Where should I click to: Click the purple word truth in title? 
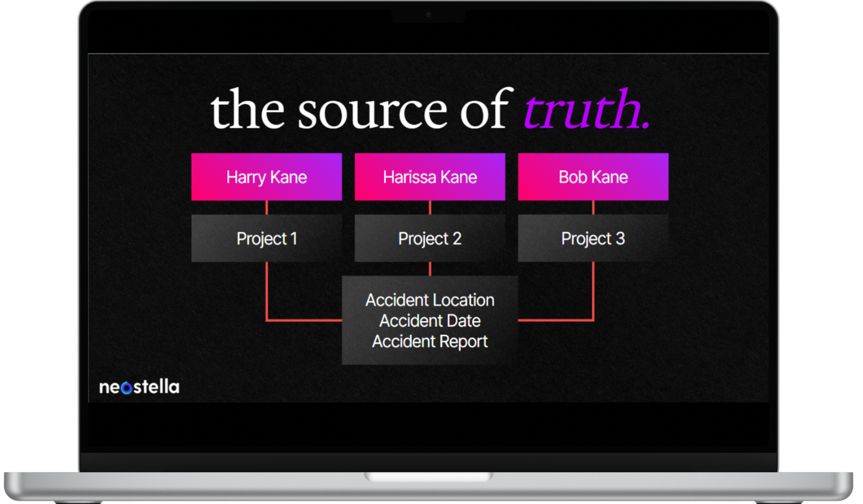click(585, 110)
